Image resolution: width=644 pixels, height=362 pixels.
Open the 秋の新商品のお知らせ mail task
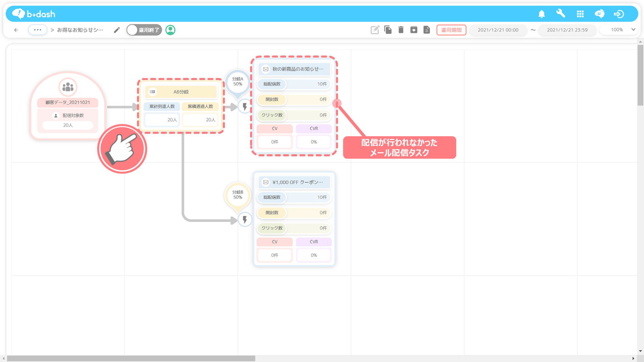(x=294, y=69)
